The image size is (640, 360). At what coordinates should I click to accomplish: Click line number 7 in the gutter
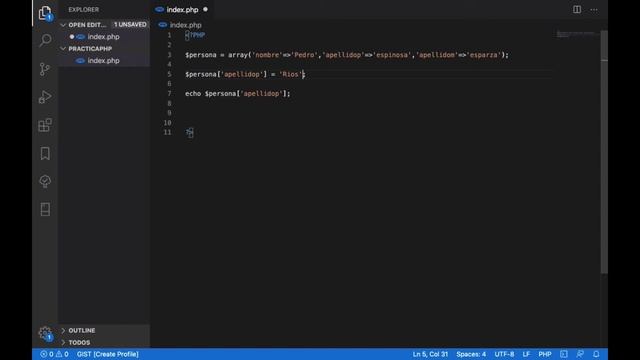point(169,93)
